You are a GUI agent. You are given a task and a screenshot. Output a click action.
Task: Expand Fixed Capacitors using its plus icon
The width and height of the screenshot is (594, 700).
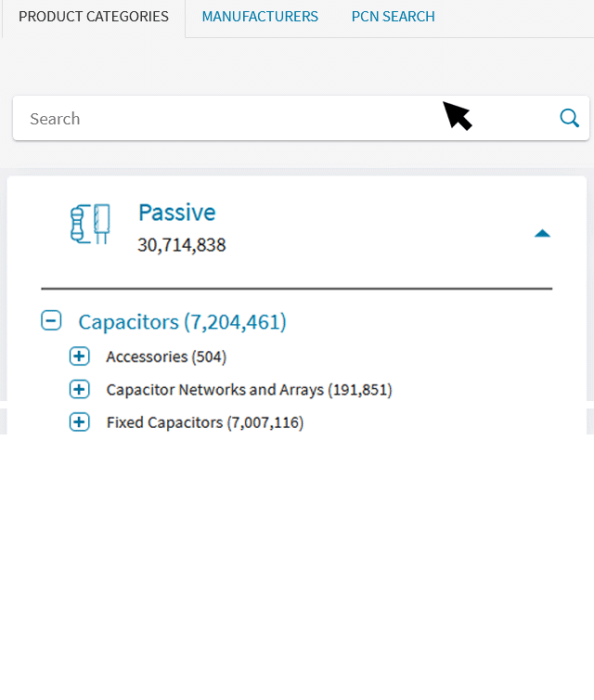click(80, 422)
